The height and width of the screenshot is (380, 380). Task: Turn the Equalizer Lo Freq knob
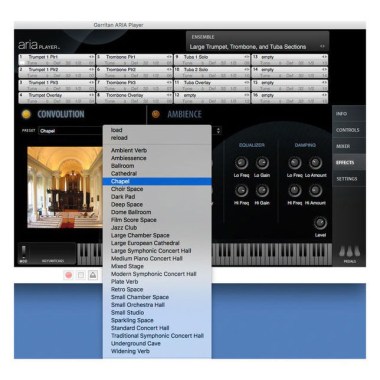pyautogui.click(x=241, y=163)
